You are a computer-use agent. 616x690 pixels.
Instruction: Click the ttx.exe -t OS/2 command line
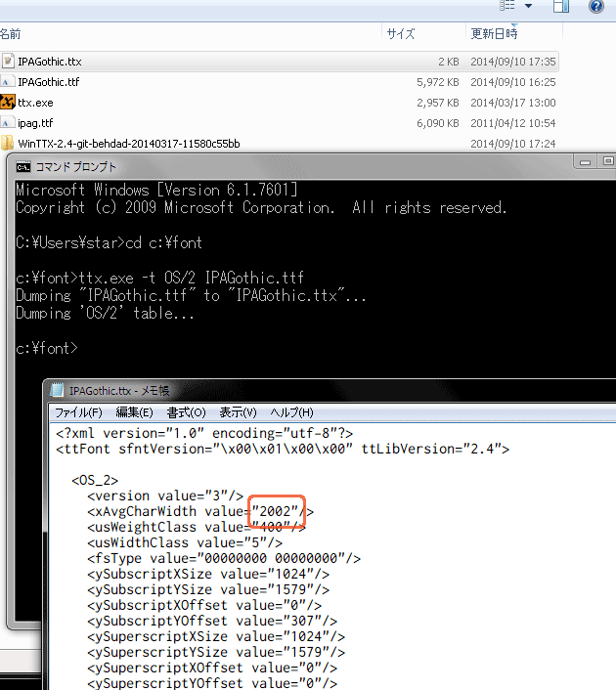159,279
